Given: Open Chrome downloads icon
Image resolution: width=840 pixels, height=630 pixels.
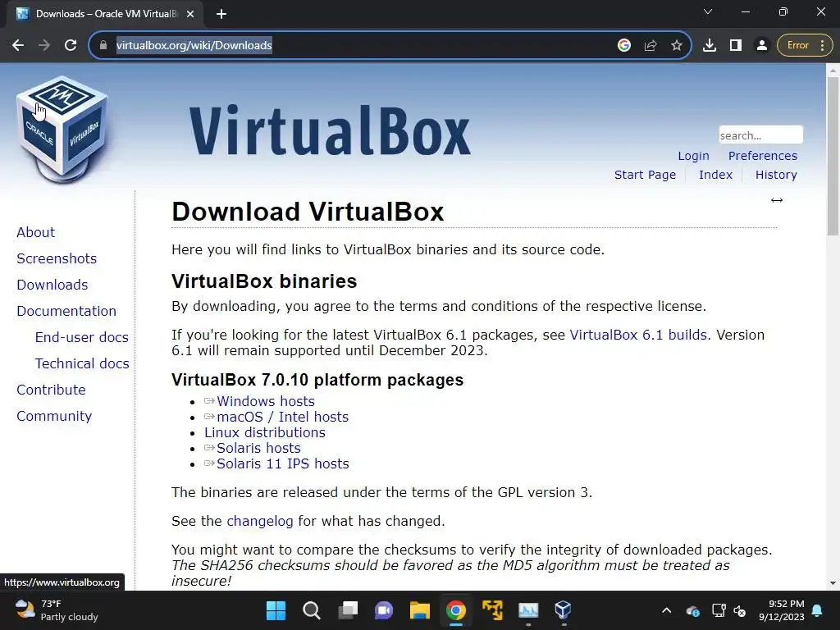Looking at the screenshot, I should pyautogui.click(x=710, y=46).
